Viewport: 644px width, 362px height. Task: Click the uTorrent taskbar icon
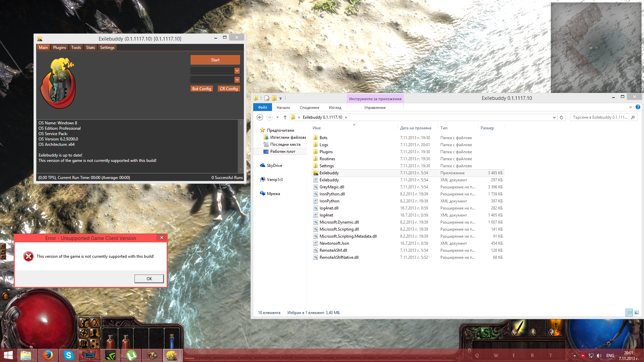click(x=131, y=355)
